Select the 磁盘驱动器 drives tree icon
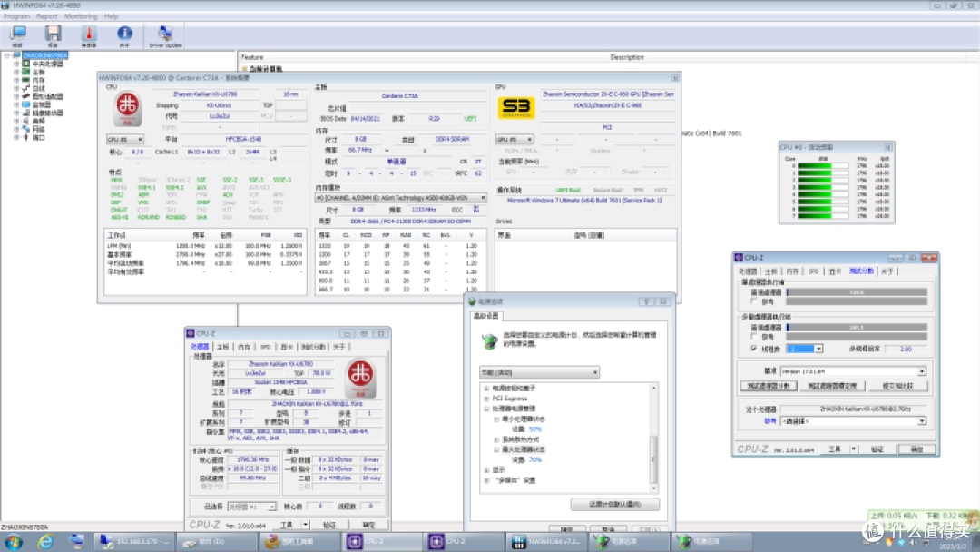980x552 pixels. (x=26, y=113)
